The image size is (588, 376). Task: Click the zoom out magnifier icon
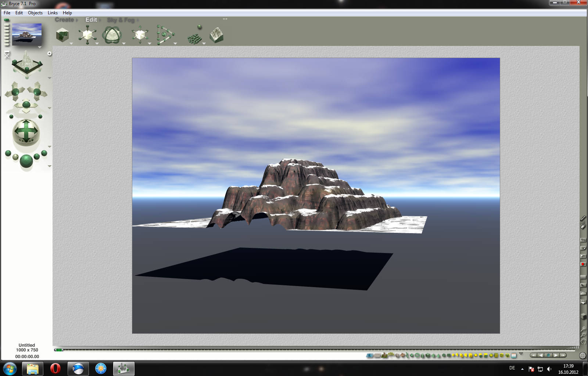(583, 335)
